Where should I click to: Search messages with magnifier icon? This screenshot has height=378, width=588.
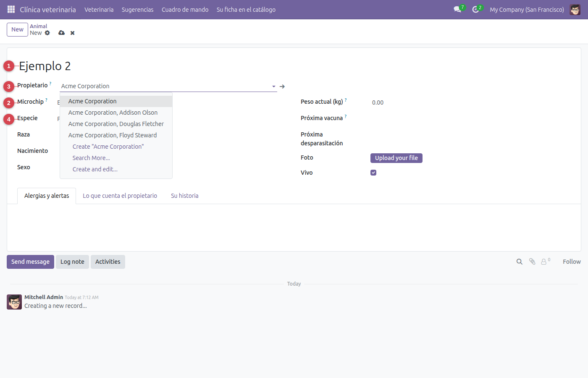[520, 262]
